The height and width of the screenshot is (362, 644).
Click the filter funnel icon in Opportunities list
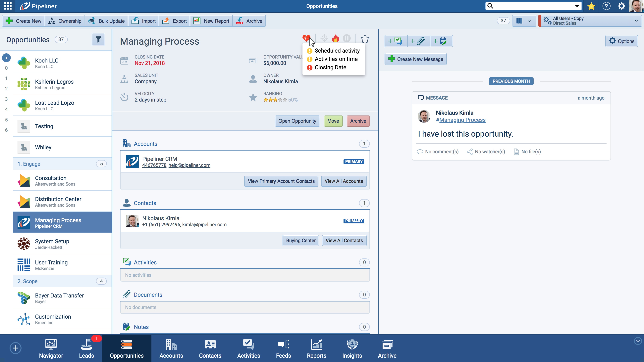(x=98, y=39)
